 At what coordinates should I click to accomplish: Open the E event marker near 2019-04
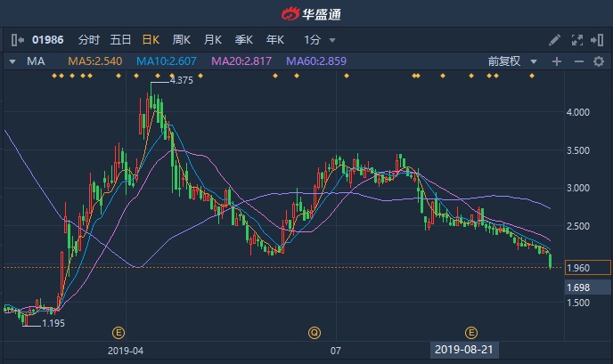(119, 333)
